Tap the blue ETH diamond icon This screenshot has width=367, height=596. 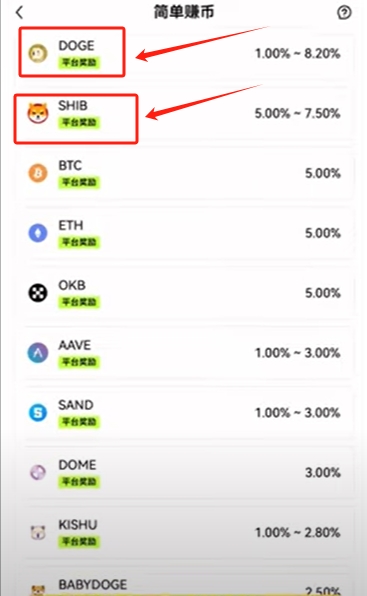coord(38,233)
